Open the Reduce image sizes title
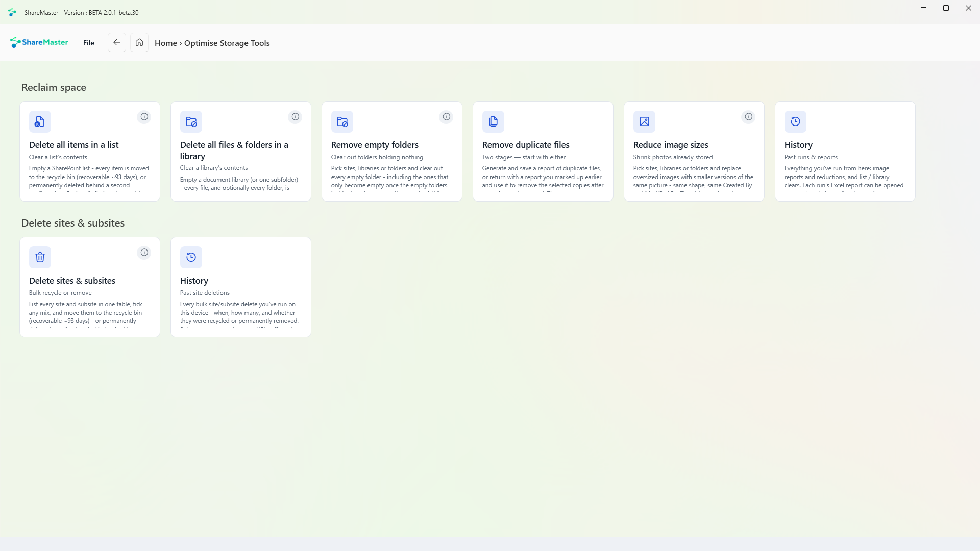The width and height of the screenshot is (980, 551). (x=671, y=145)
